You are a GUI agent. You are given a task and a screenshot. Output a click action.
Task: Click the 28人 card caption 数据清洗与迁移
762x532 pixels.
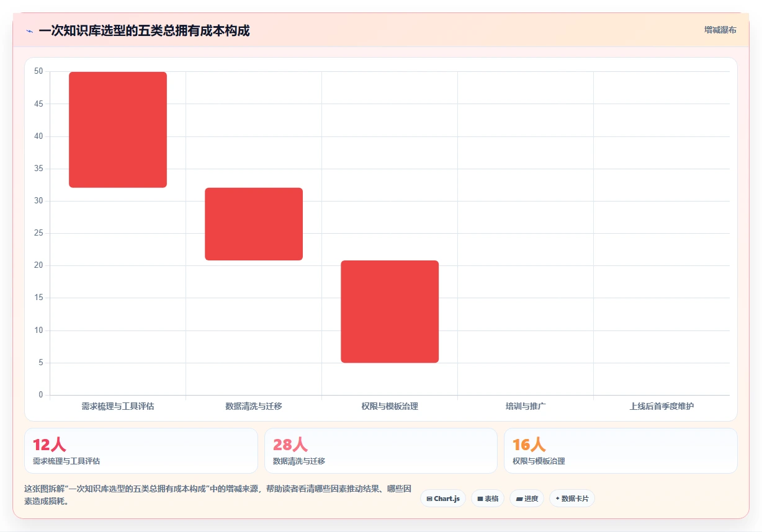(x=299, y=461)
